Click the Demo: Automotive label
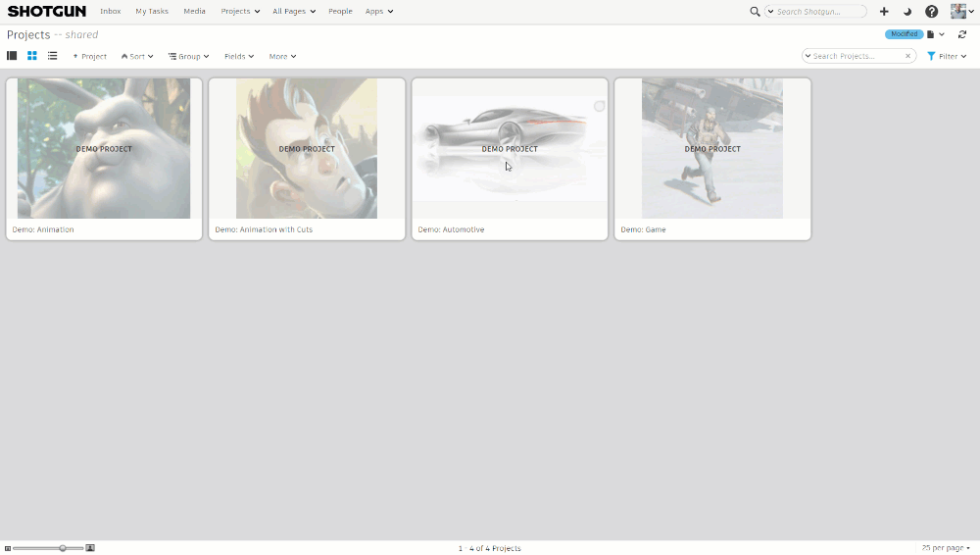 451,229
